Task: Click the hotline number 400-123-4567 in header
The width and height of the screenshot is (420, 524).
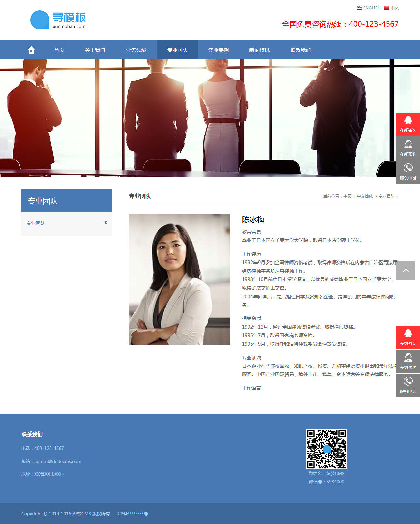Action: 373,24
